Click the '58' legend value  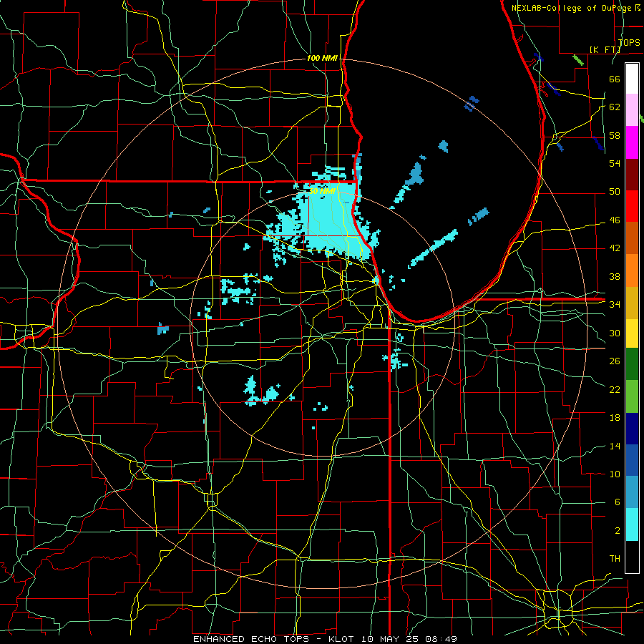[615, 135]
